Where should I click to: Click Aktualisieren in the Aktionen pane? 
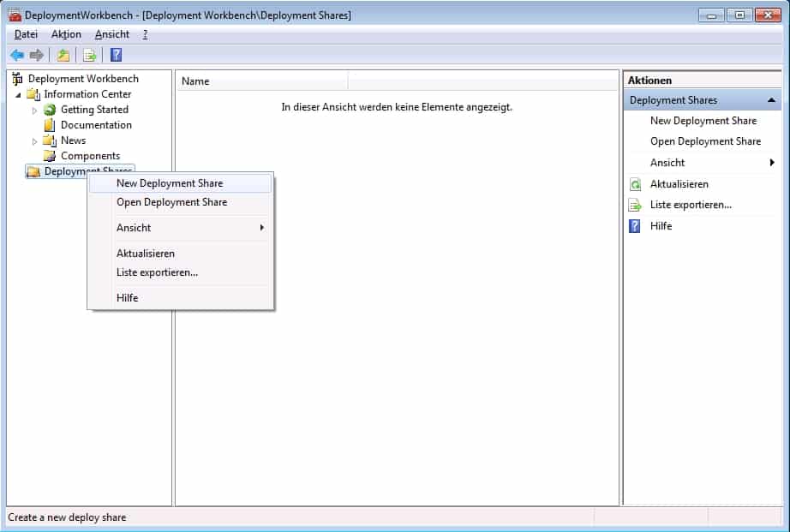pos(679,184)
